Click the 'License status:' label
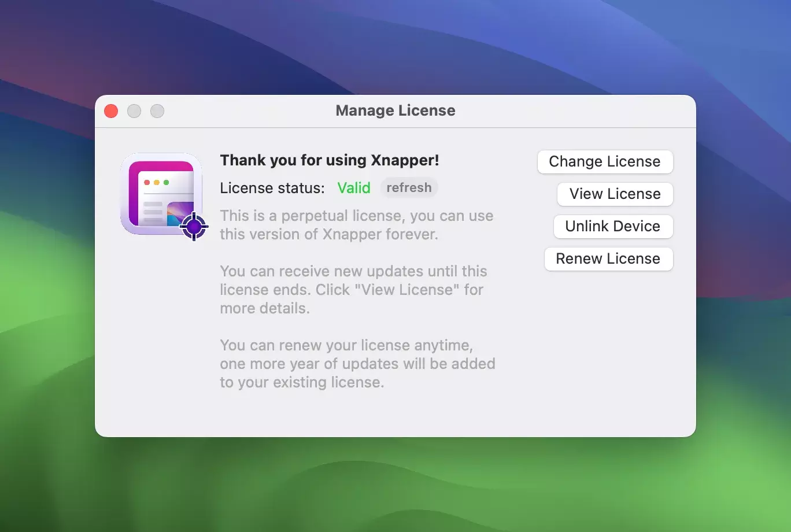The image size is (791, 532). pyautogui.click(x=272, y=188)
